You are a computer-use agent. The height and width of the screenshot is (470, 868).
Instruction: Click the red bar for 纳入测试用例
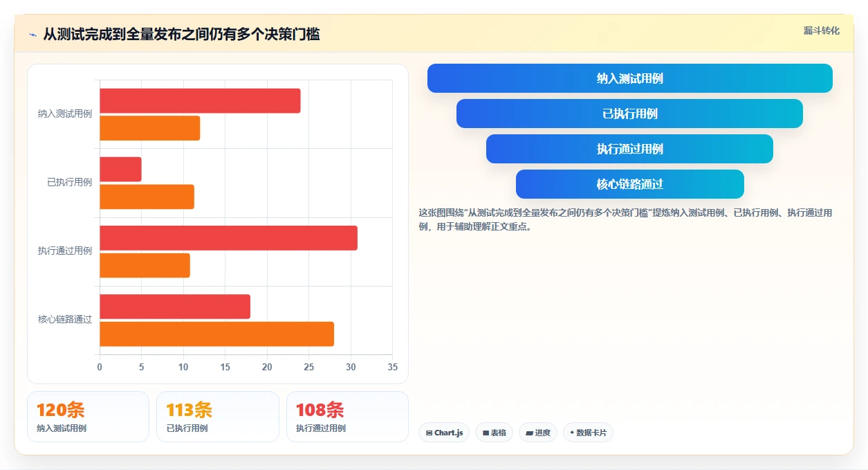(x=200, y=101)
